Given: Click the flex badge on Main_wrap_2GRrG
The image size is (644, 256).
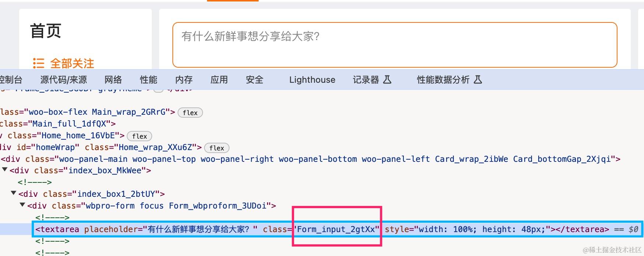Looking at the screenshot, I should (x=190, y=113).
